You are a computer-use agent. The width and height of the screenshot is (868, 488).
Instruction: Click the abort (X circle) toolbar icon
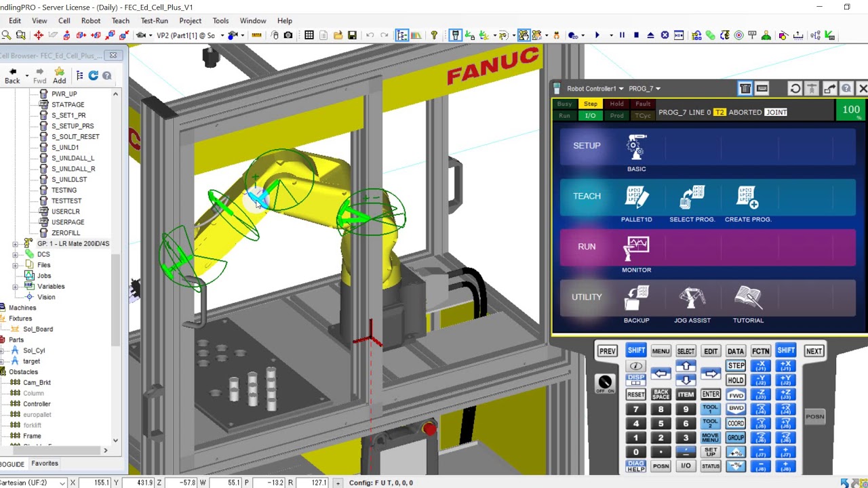(x=665, y=35)
